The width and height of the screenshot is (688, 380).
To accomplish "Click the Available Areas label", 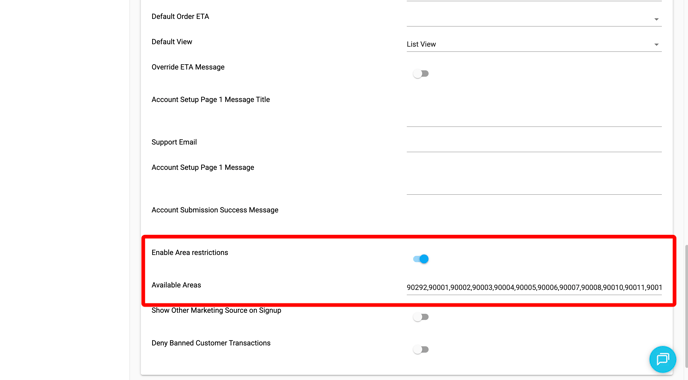I will [176, 285].
